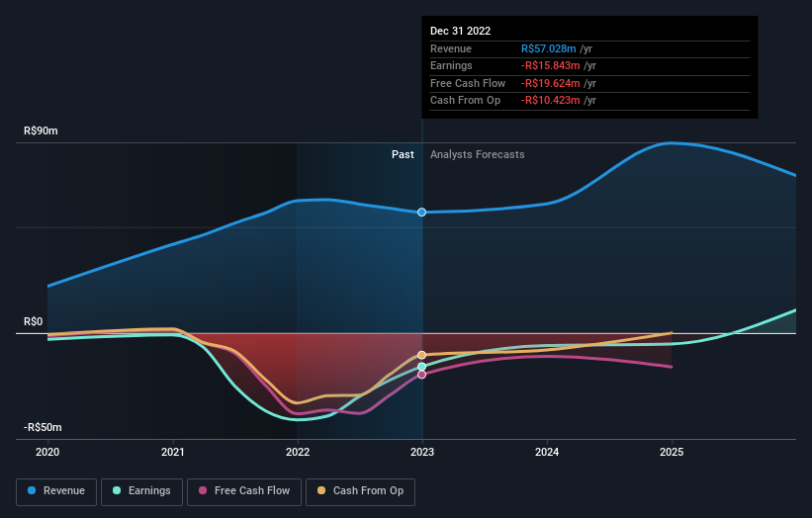
Task: Click the Dec 31 2022 tooltip date
Action: 460,31
